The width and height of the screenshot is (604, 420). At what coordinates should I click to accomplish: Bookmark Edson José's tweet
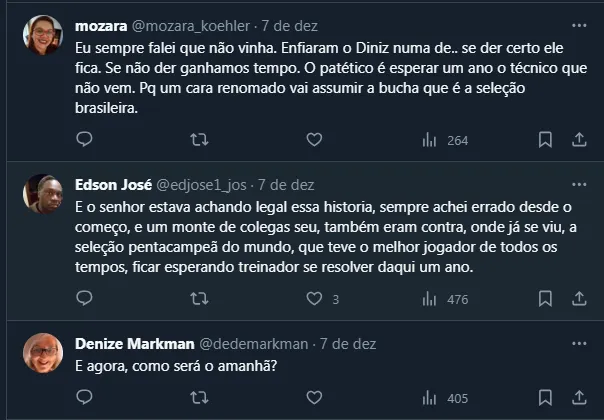click(x=545, y=298)
